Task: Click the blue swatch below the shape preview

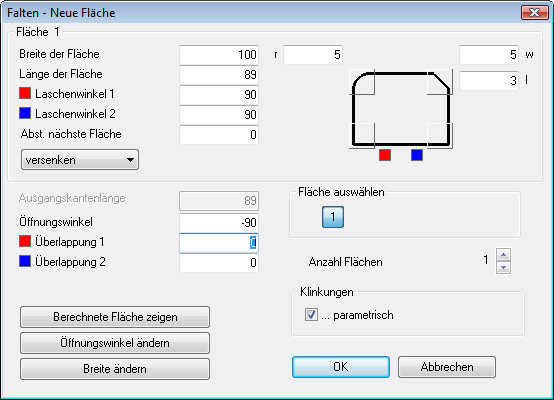Action: (417, 155)
